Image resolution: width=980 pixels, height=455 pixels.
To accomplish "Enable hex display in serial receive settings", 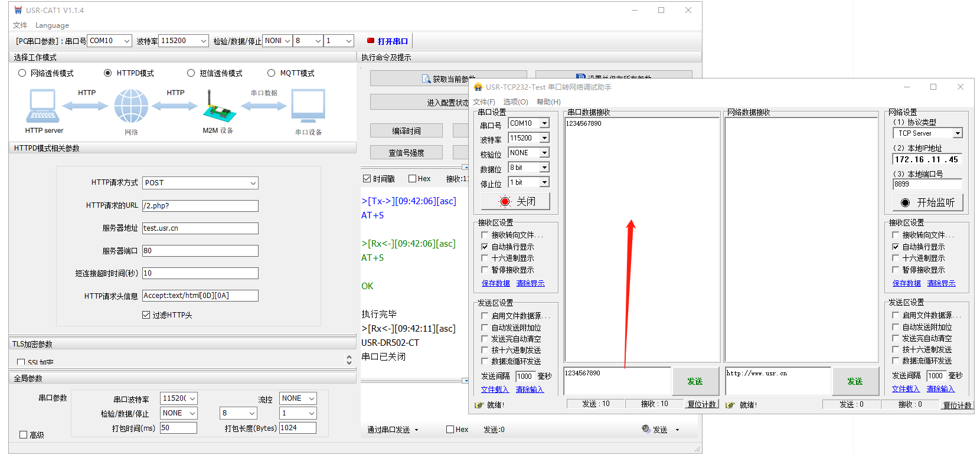I will click(485, 258).
